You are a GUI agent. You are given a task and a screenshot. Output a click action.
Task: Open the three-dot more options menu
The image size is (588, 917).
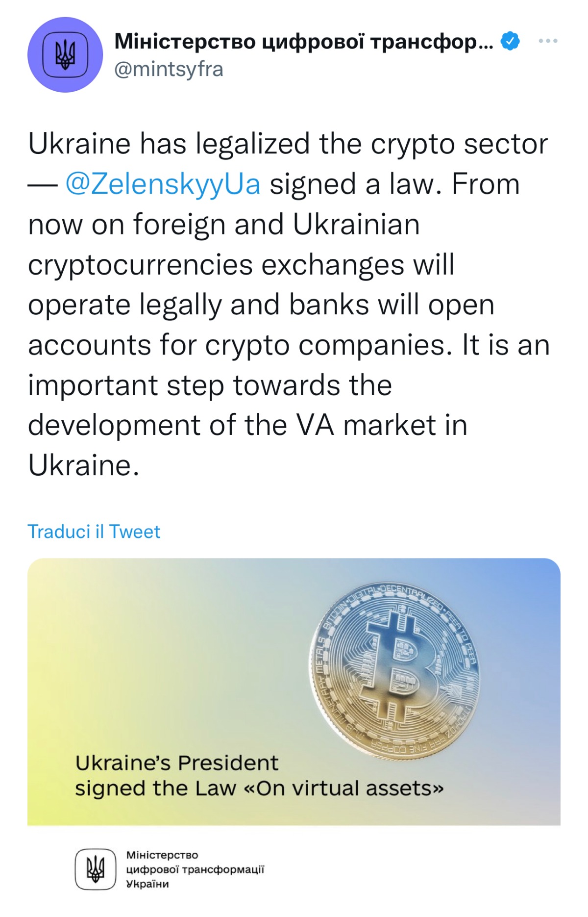click(548, 41)
